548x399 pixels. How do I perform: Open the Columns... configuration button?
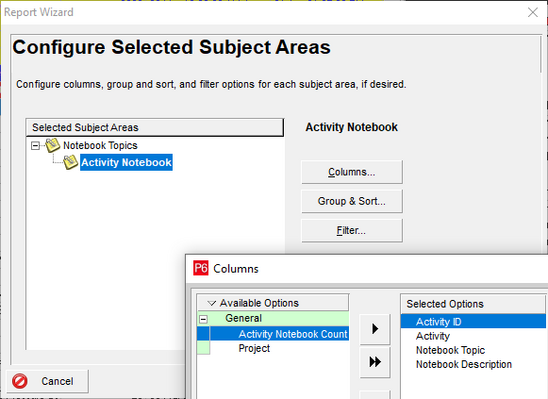(x=352, y=172)
